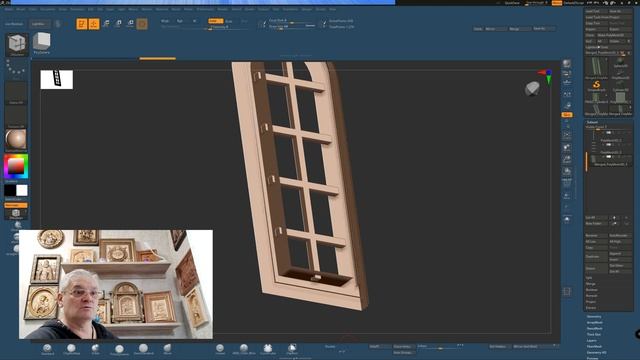Activate Edit mode button in top shelf
The height and width of the screenshot is (360, 640).
pos(82,24)
